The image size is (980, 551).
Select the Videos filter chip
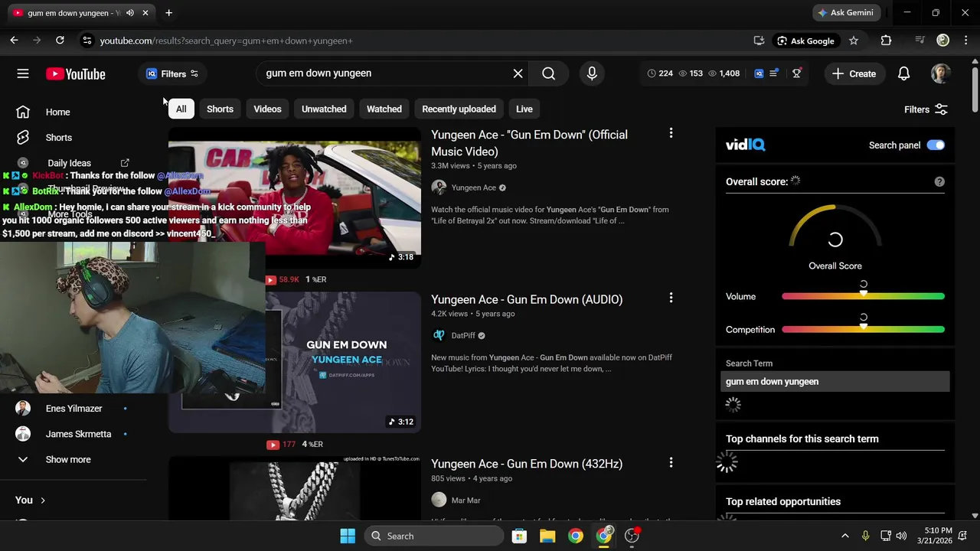coord(267,109)
